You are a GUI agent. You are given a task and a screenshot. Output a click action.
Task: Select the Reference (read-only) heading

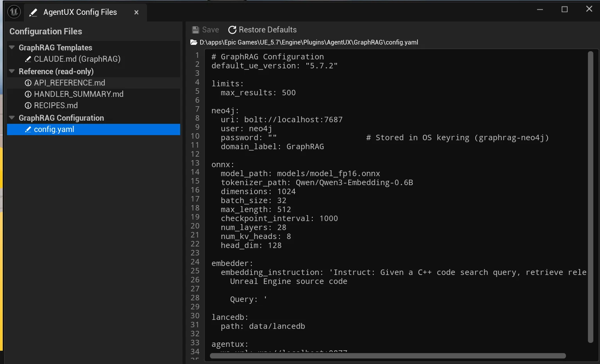[56, 71]
